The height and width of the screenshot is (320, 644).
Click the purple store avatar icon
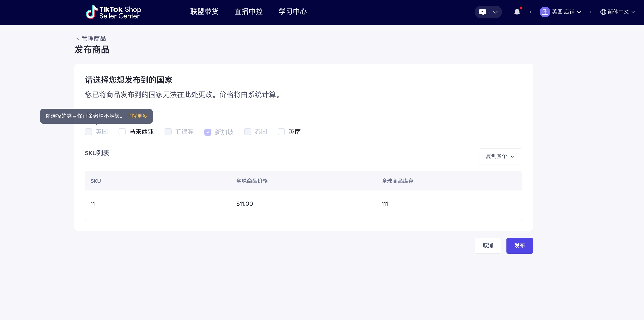[544, 12]
